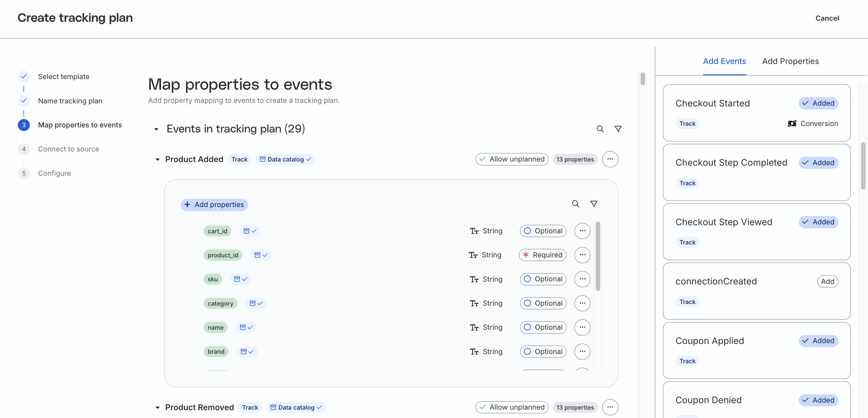Screen dimensions: 868x418
Task: Click data catalog icon next to product_id
Action: point(261,255)
